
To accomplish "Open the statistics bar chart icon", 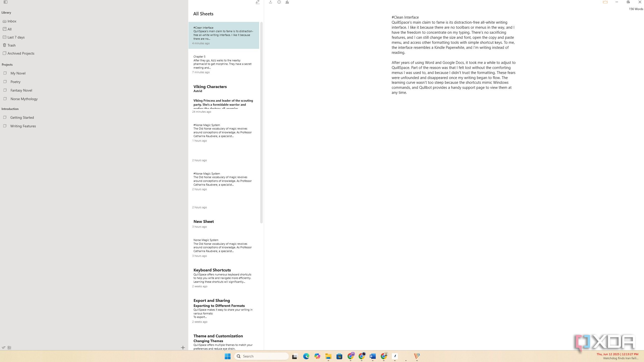I will point(287,2).
